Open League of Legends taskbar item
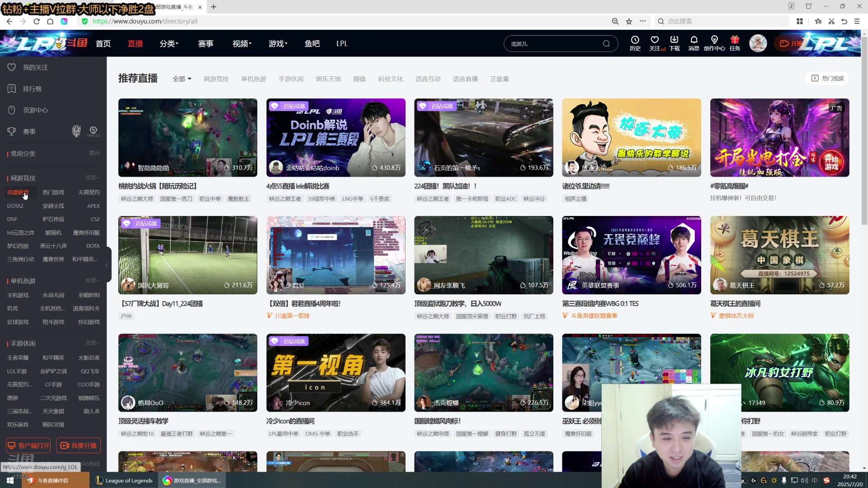 pos(124,480)
